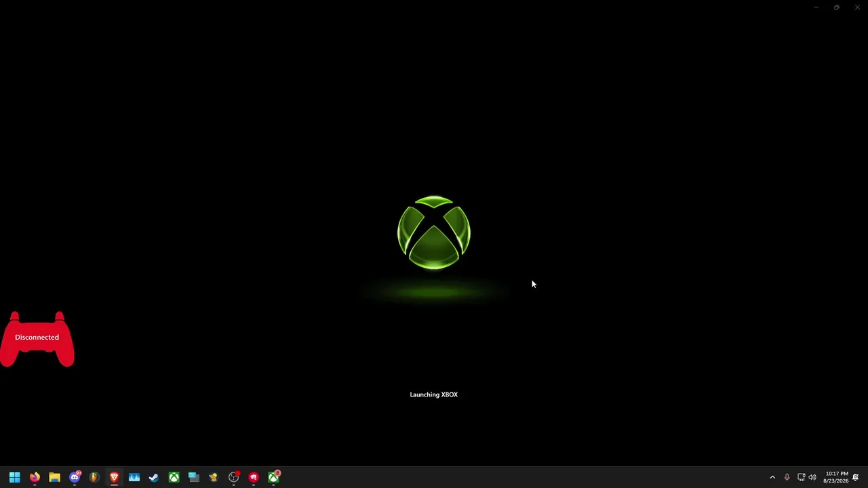868x488 pixels.
Task: Minimize the Xbox window
Action: 816,7
